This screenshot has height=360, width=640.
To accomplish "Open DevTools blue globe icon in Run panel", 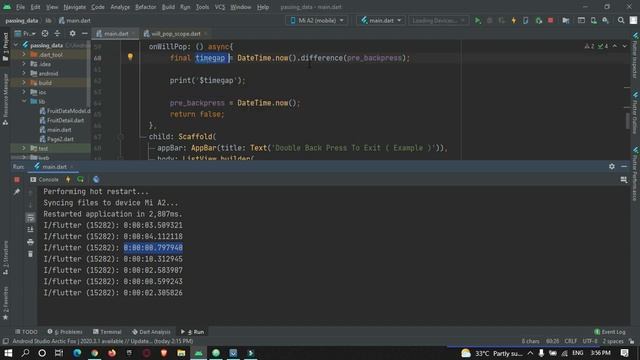I will pyautogui.click(x=96, y=180).
